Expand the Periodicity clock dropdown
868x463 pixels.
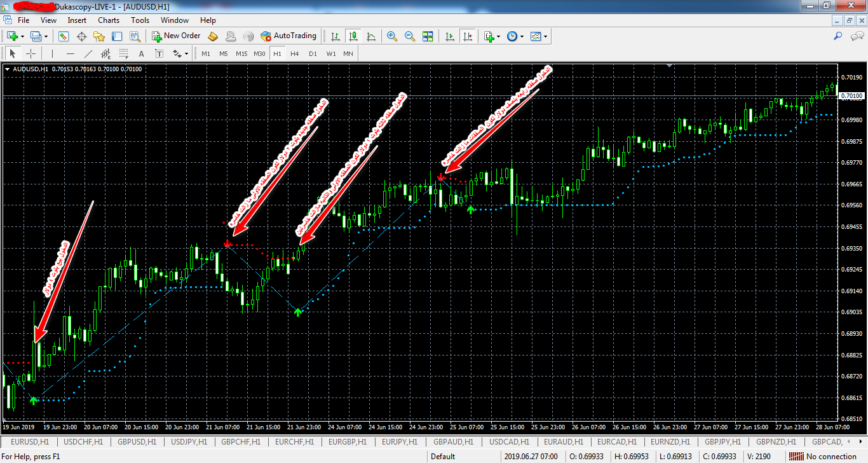click(x=522, y=36)
